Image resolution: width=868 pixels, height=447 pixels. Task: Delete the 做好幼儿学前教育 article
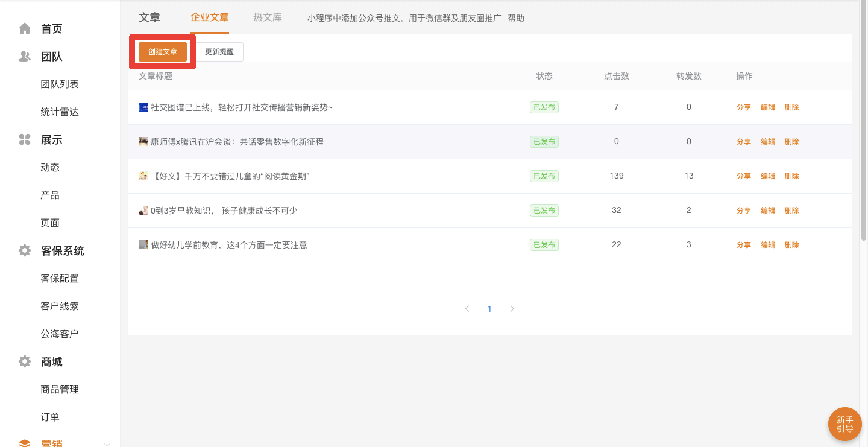[791, 245]
